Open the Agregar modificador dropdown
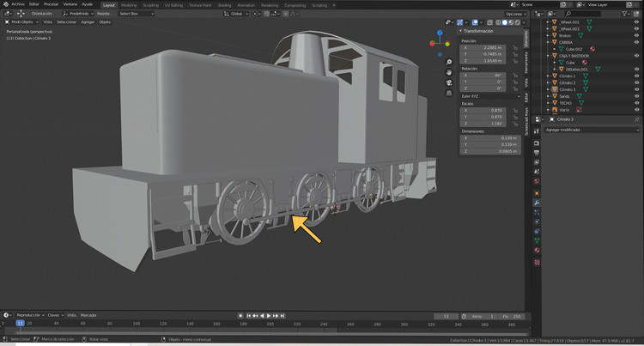Image resolution: width=644 pixels, height=346 pixels. (x=591, y=130)
